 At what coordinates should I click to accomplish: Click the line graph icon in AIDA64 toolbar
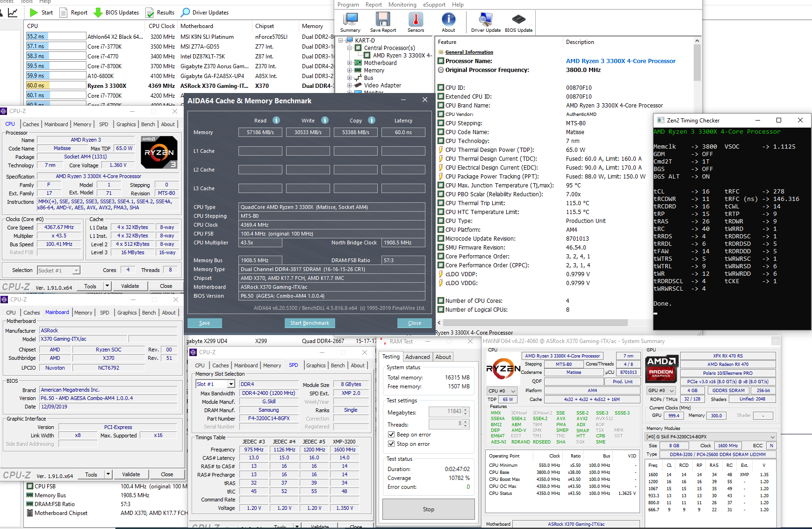pos(13,13)
